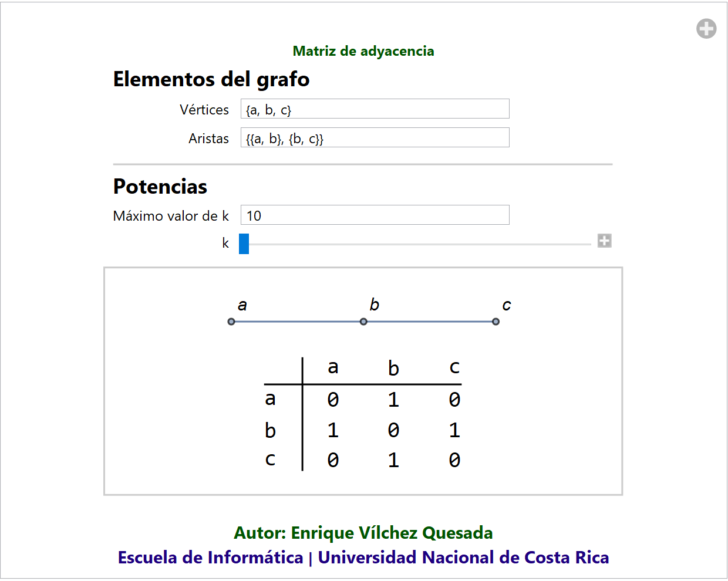The height and width of the screenshot is (581, 728).
Task: Click the Potencias heading
Action: click(160, 187)
